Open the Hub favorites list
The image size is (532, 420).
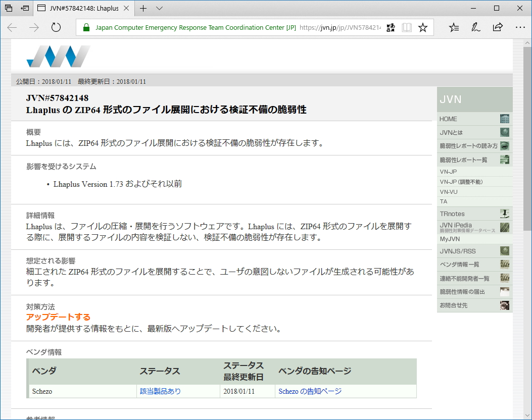[x=454, y=27]
